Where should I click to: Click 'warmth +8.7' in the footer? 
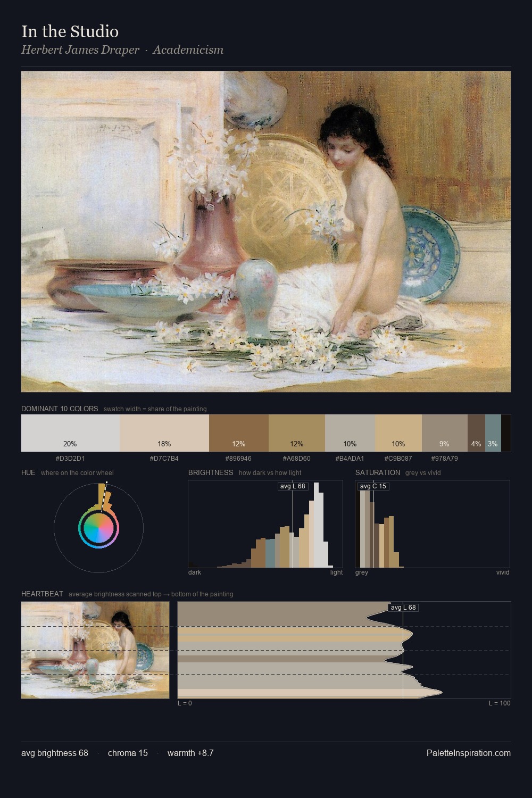pyautogui.click(x=190, y=753)
